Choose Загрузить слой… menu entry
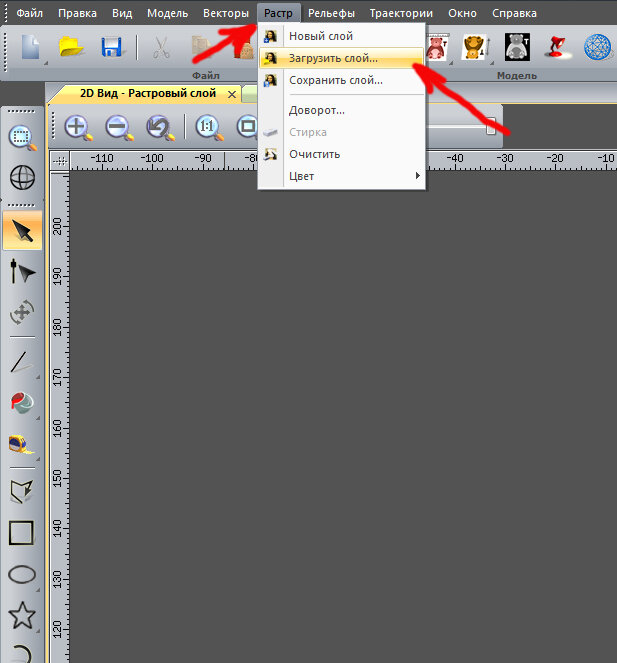 [342, 58]
